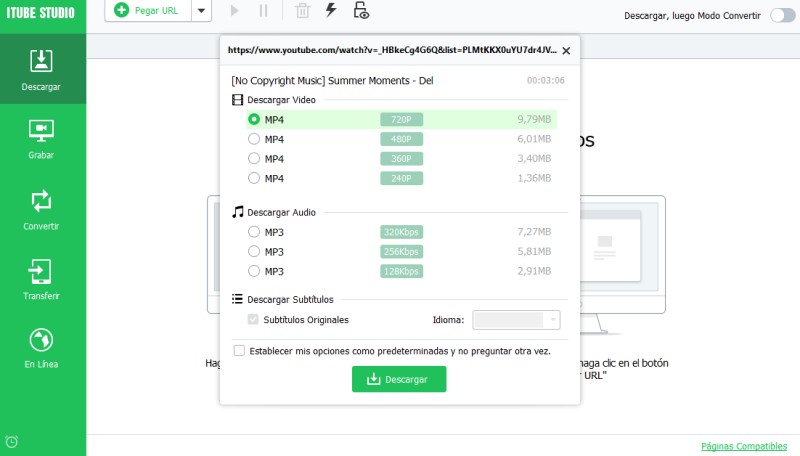Image resolution: width=800 pixels, height=456 pixels.
Task: Click the 9,79MB file size text
Action: pos(534,119)
